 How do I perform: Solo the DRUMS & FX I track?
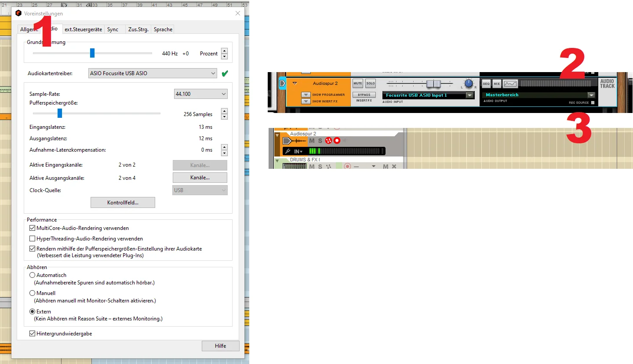point(320,167)
